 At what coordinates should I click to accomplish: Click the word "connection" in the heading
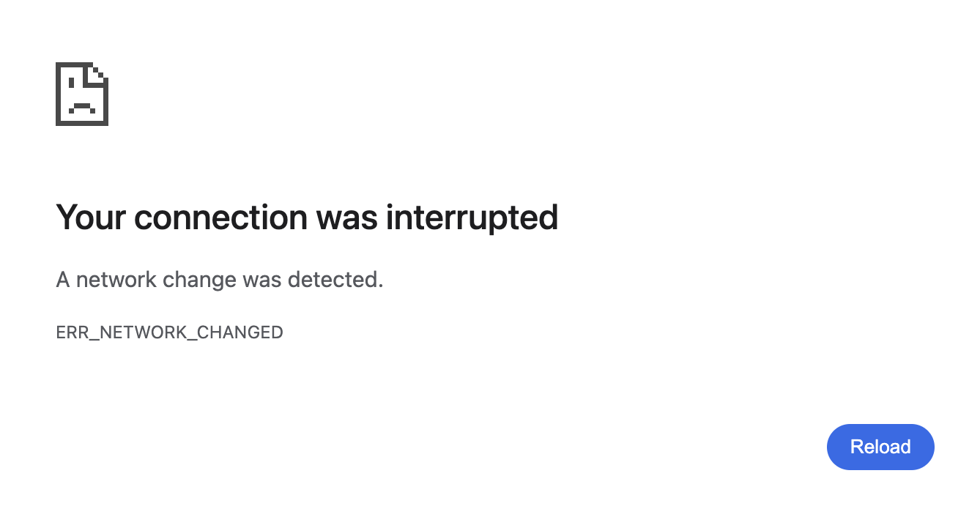point(220,217)
